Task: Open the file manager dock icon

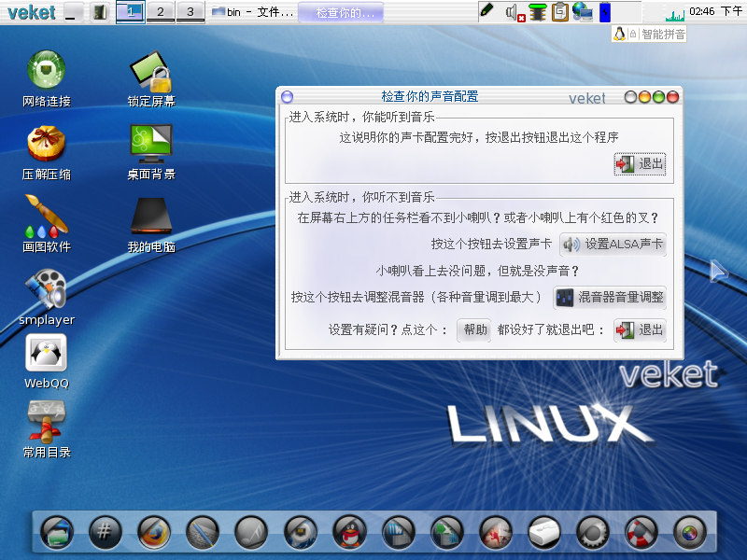Action: pos(57,532)
